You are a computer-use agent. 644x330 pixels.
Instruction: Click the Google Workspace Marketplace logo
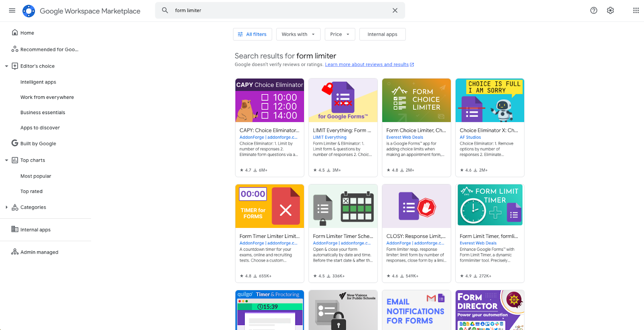[29, 11]
